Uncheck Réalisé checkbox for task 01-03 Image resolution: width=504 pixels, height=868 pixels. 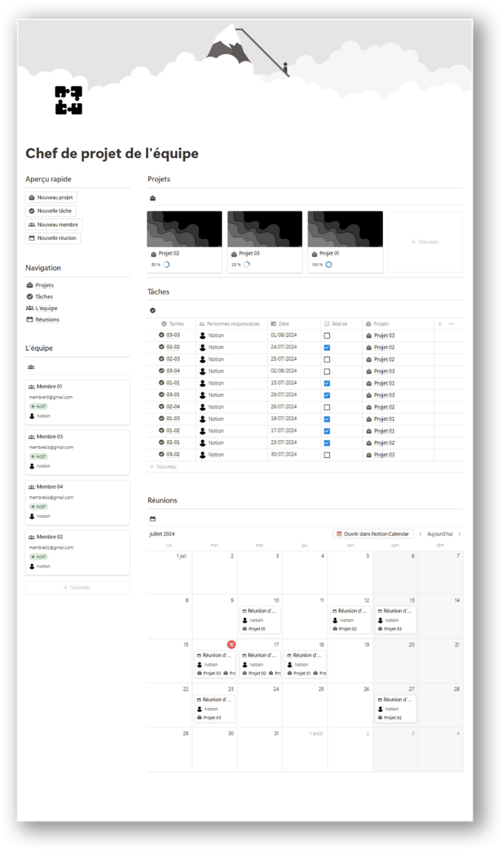327,419
